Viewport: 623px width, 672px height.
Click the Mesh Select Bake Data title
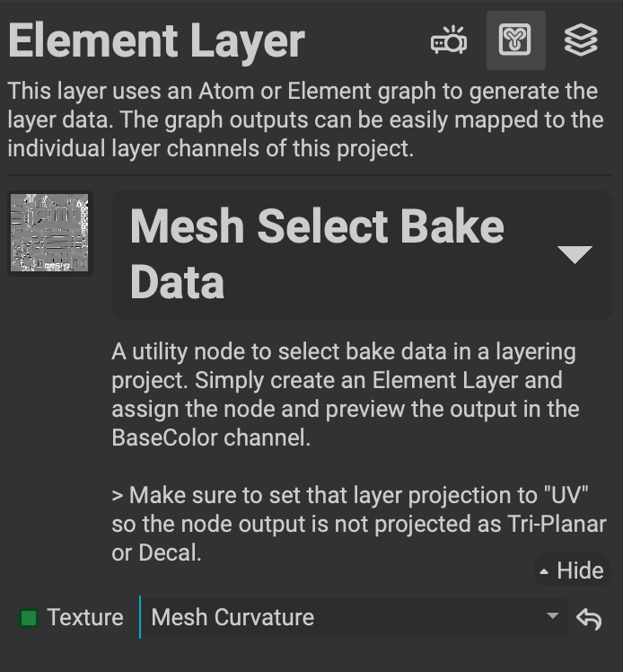316,254
